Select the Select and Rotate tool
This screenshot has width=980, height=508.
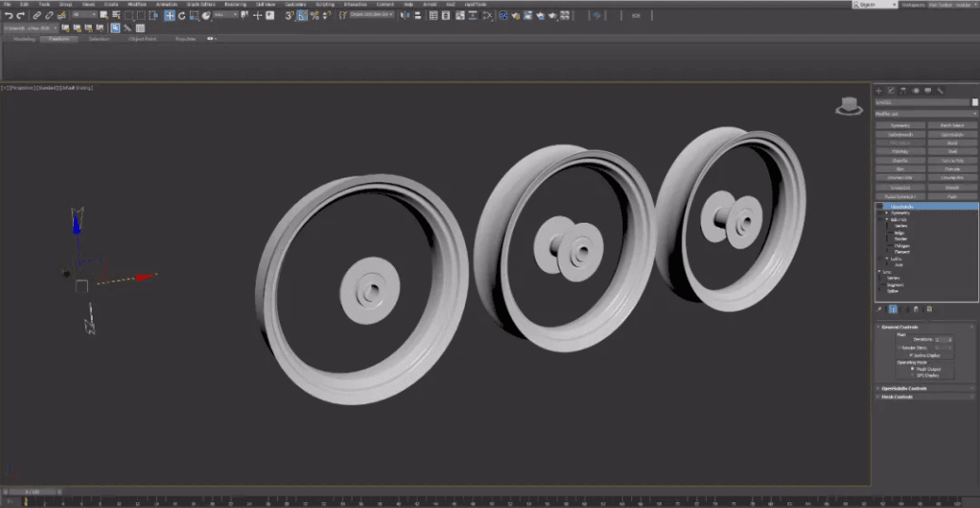pos(181,16)
